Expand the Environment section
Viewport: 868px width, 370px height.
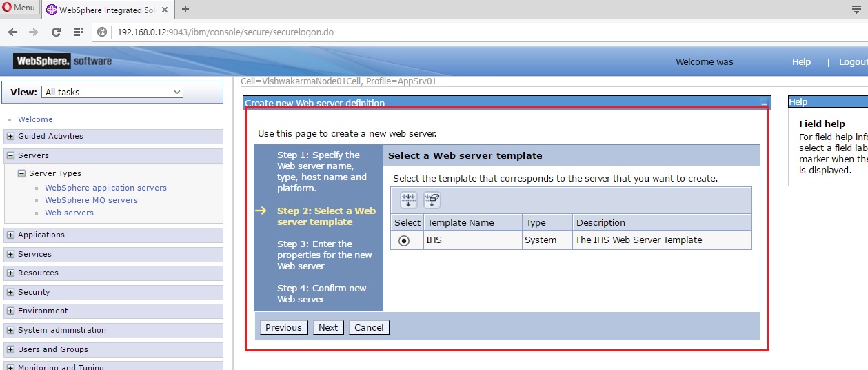[x=10, y=311]
